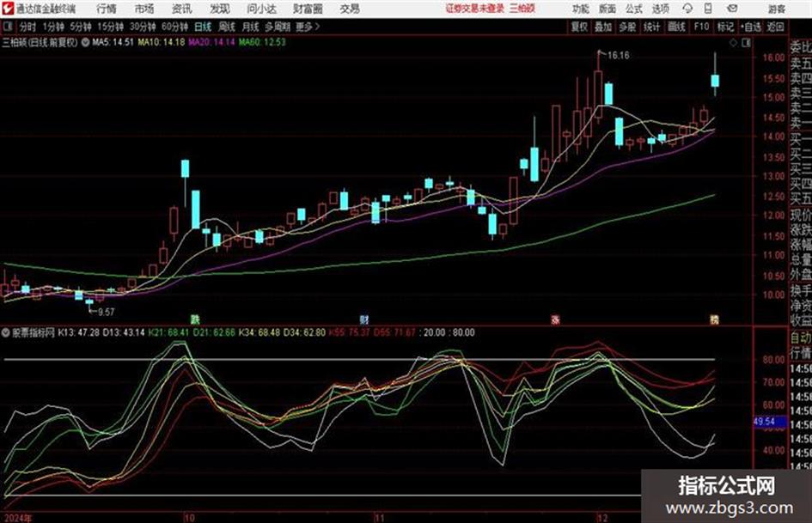
Task: Click the 标记 mark button
Action: tap(725, 27)
